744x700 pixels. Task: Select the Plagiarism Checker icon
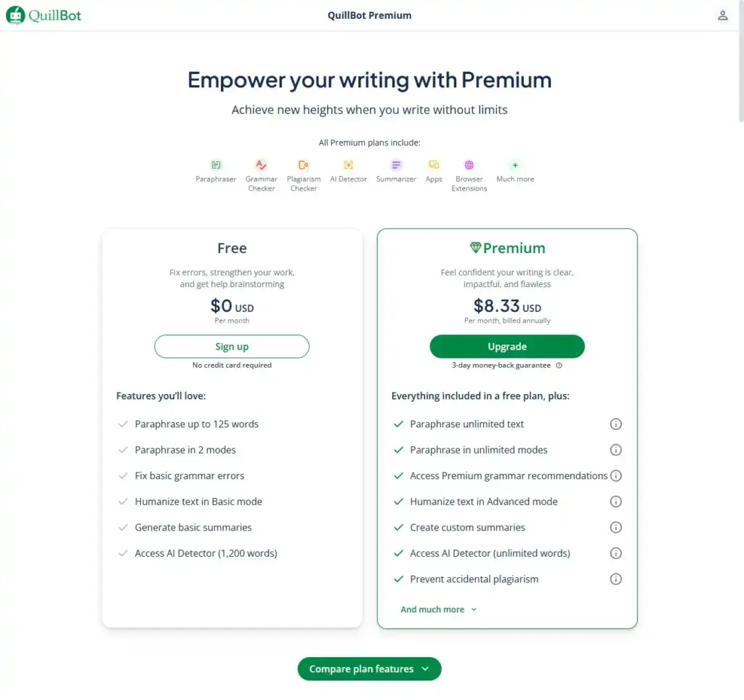coord(304,165)
